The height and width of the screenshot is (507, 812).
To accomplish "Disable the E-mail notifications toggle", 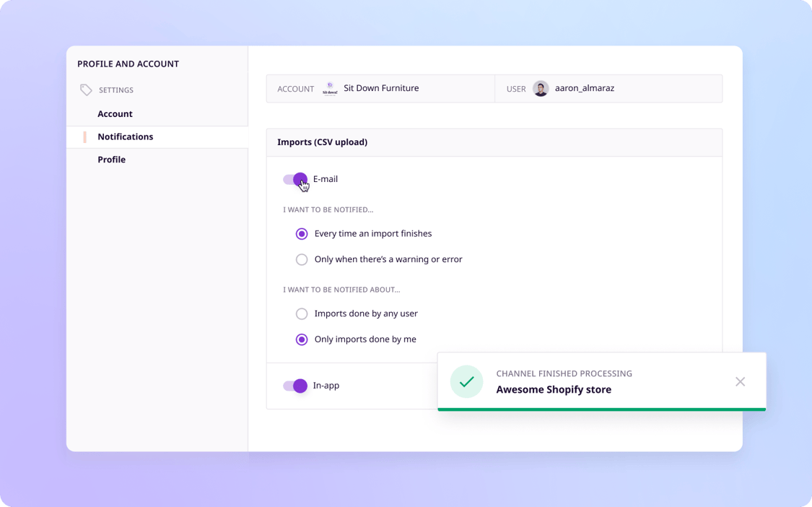I will [295, 179].
